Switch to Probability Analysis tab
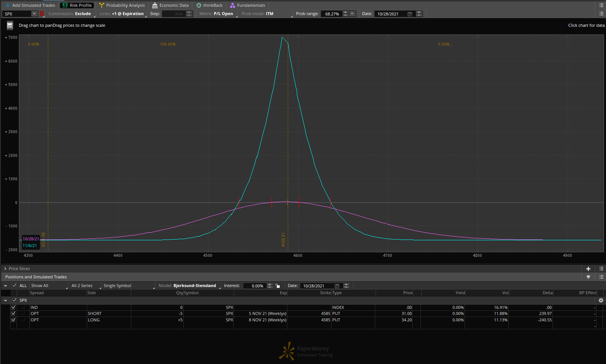The width and height of the screenshot is (606, 364). (122, 5)
